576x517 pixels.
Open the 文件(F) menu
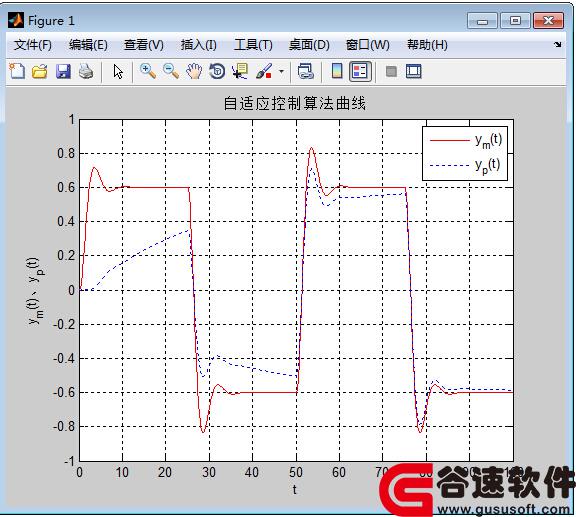click(33, 45)
